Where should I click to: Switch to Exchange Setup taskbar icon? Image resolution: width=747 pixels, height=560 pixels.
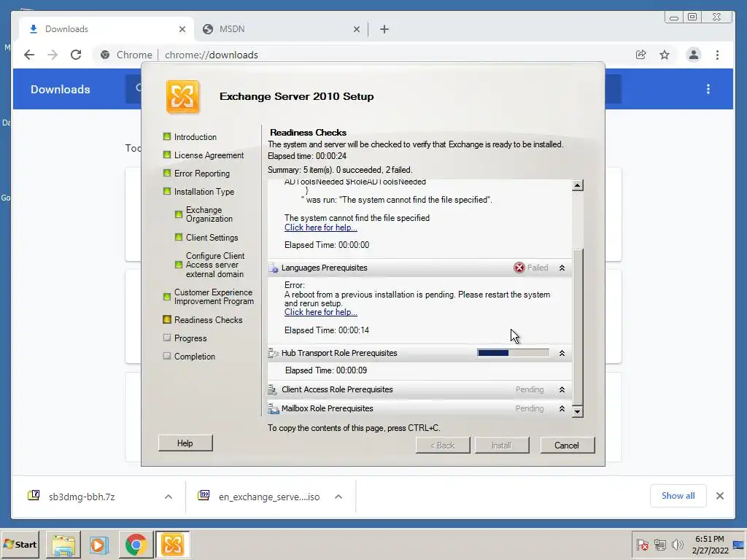(x=172, y=545)
